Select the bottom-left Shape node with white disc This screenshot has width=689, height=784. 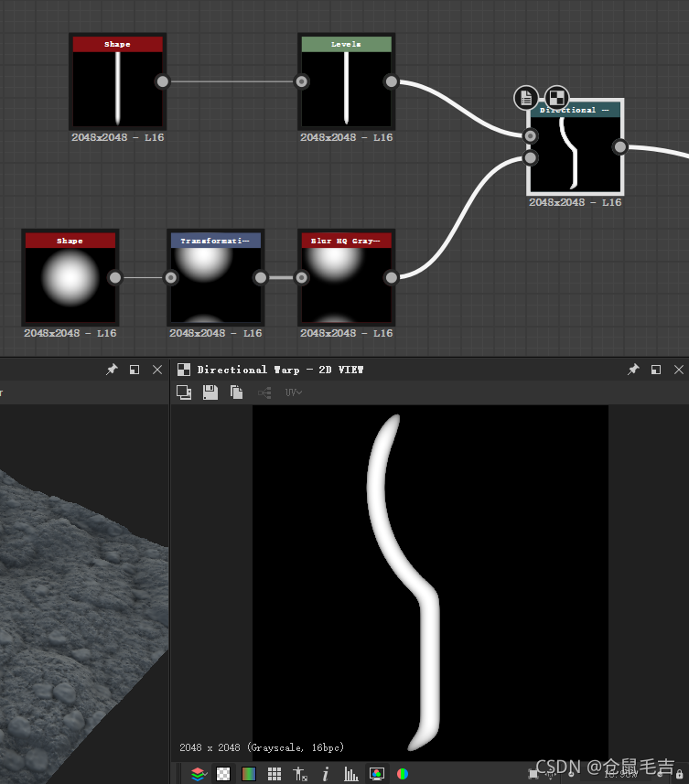point(70,277)
